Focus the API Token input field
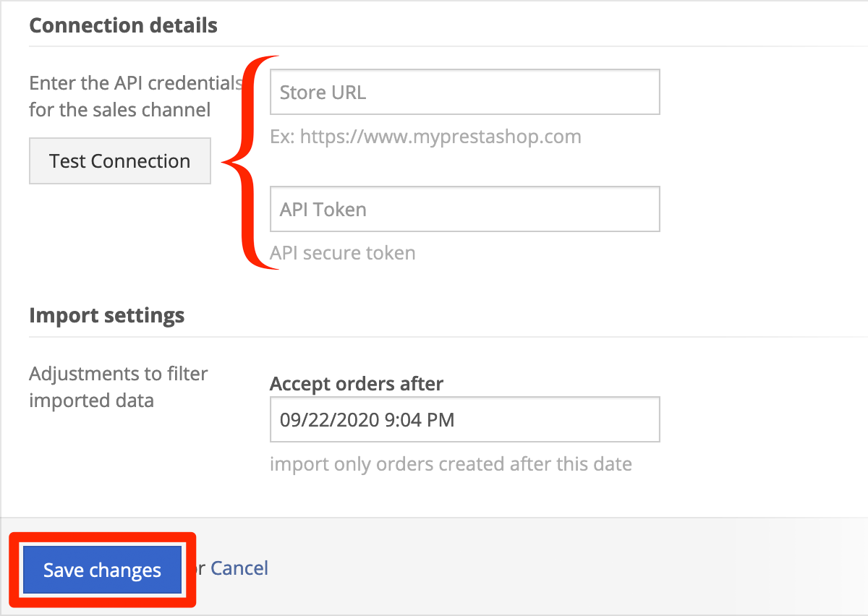 [465, 209]
